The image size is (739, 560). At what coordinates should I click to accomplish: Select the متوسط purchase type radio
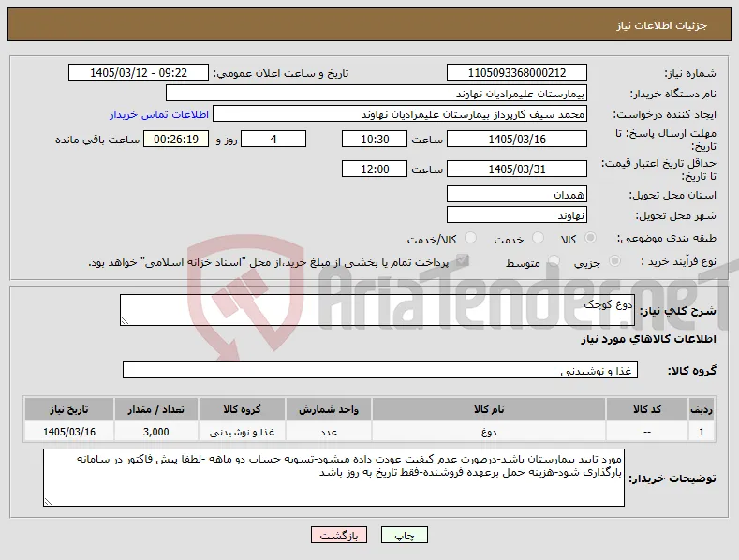point(554,261)
